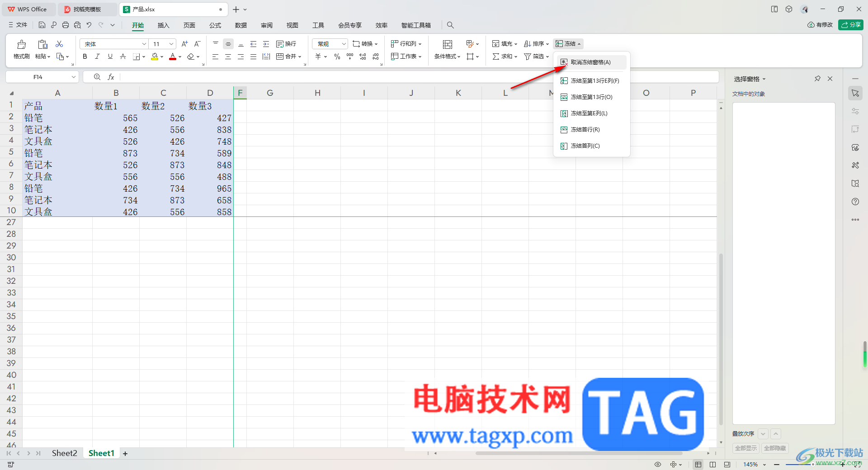Select Freeze First Row option
868x470 pixels.
[x=592, y=130]
